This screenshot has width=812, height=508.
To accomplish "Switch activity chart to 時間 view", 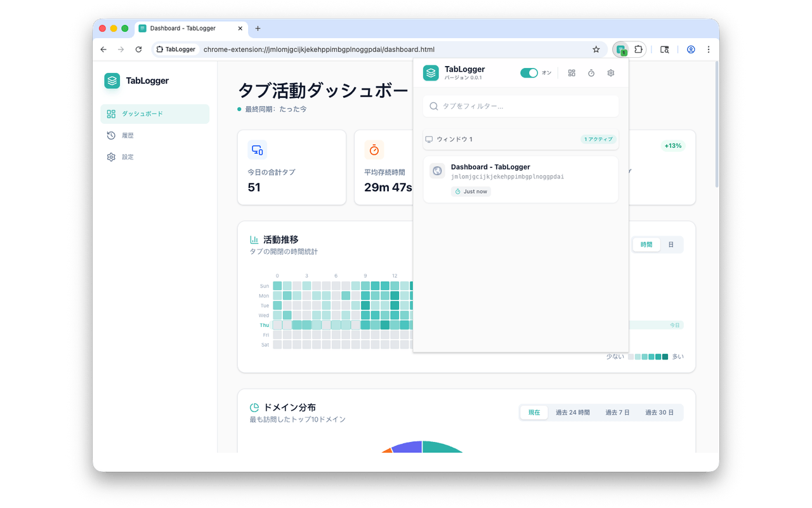I will [x=646, y=244].
